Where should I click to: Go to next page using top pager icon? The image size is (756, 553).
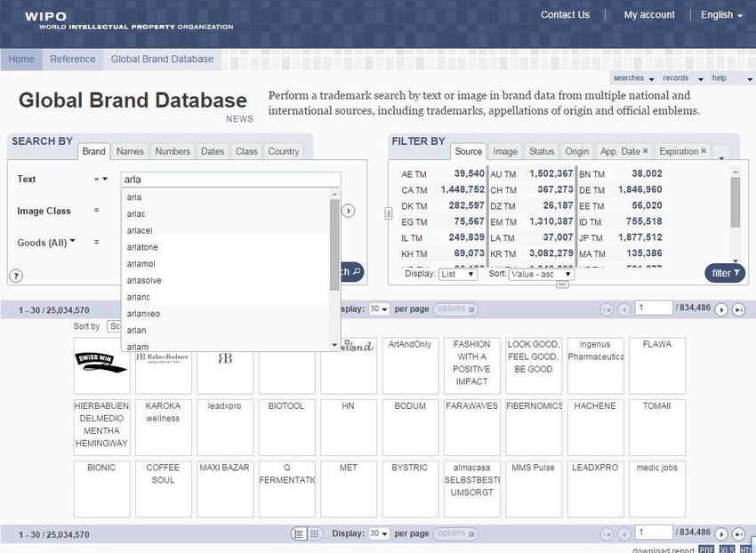tap(720, 309)
